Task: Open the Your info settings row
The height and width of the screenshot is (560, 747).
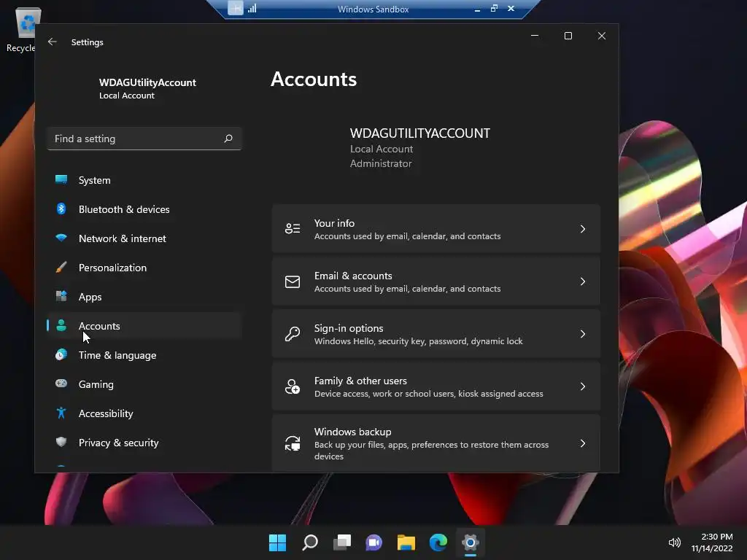Action: coord(436,228)
